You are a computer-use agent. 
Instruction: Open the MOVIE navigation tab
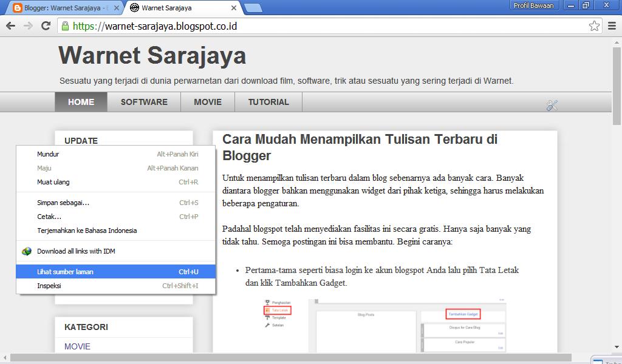click(208, 102)
